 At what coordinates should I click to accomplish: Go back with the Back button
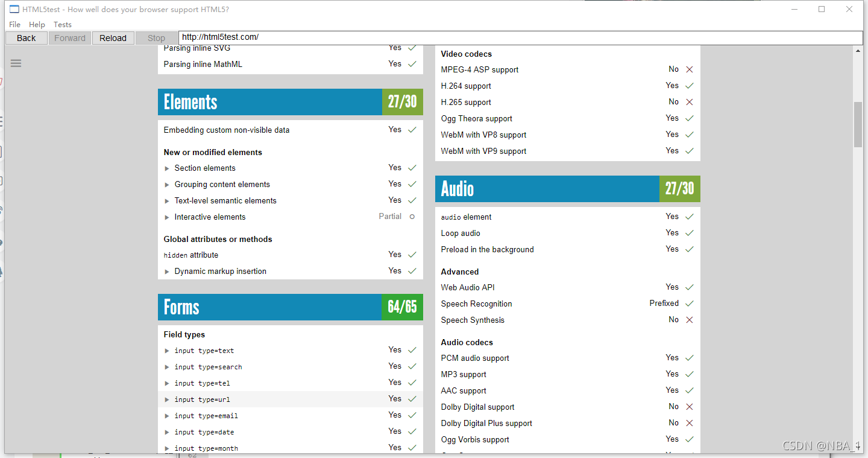[27, 38]
